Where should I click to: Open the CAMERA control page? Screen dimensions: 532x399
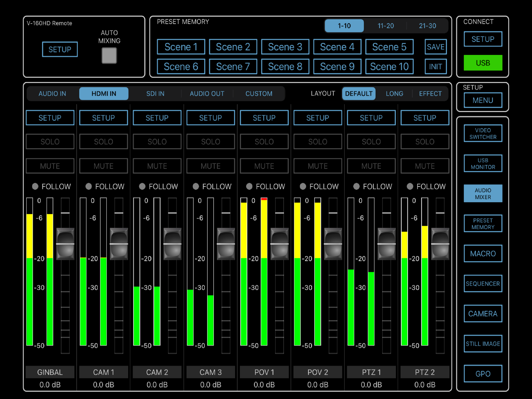click(483, 313)
